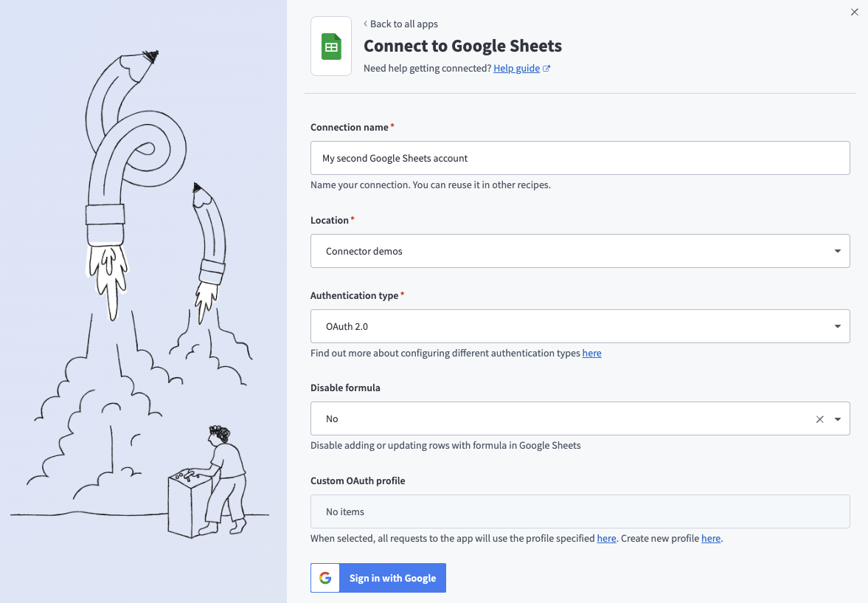The width and height of the screenshot is (868, 603).
Task: Edit the Connection name field
Action: click(x=580, y=157)
